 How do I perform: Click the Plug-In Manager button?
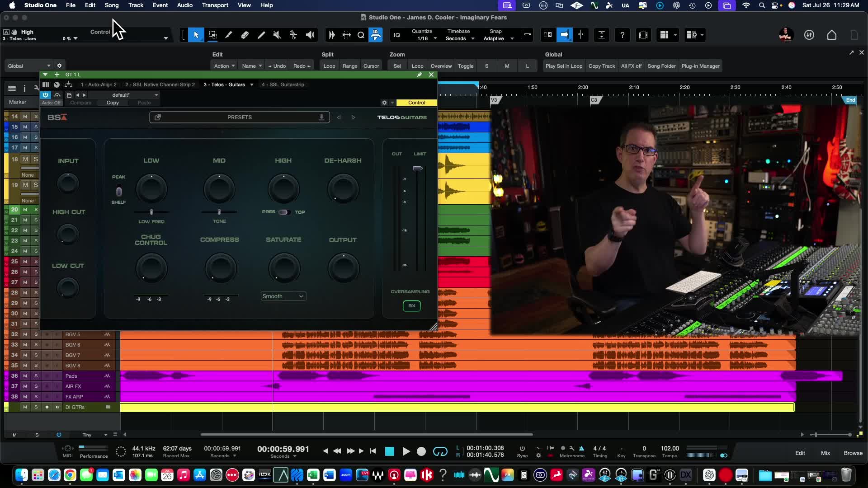pos(700,66)
